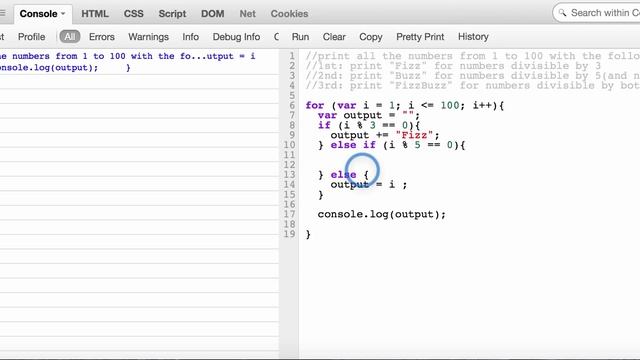Filter console by Debug Info

click(236, 37)
